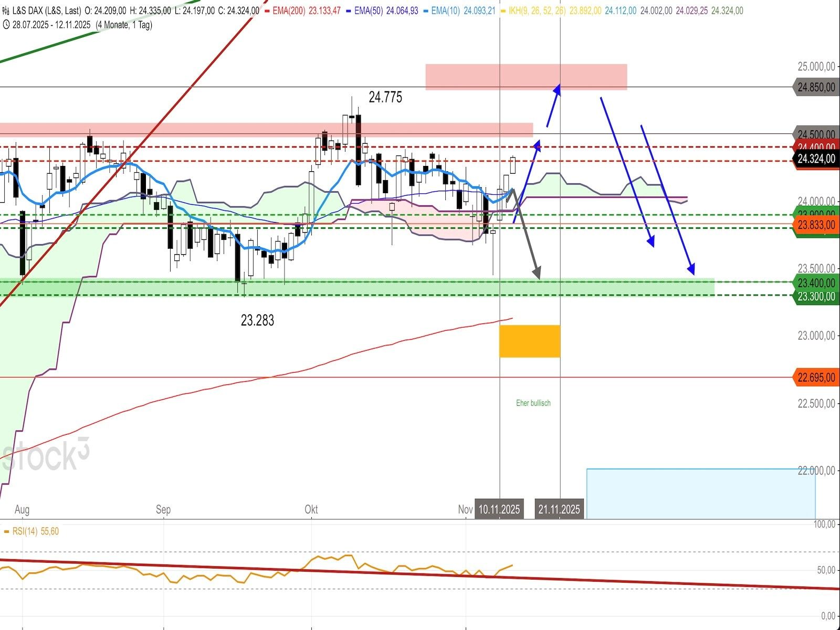840x630 pixels.
Task: Click the 24.850,00 price label on axis
Action: click(x=815, y=87)
